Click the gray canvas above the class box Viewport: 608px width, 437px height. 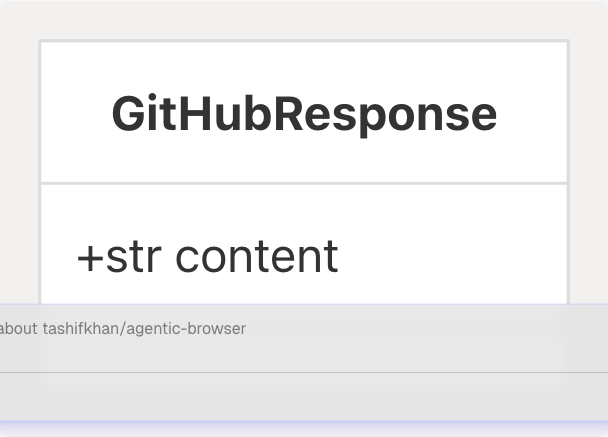304,20
